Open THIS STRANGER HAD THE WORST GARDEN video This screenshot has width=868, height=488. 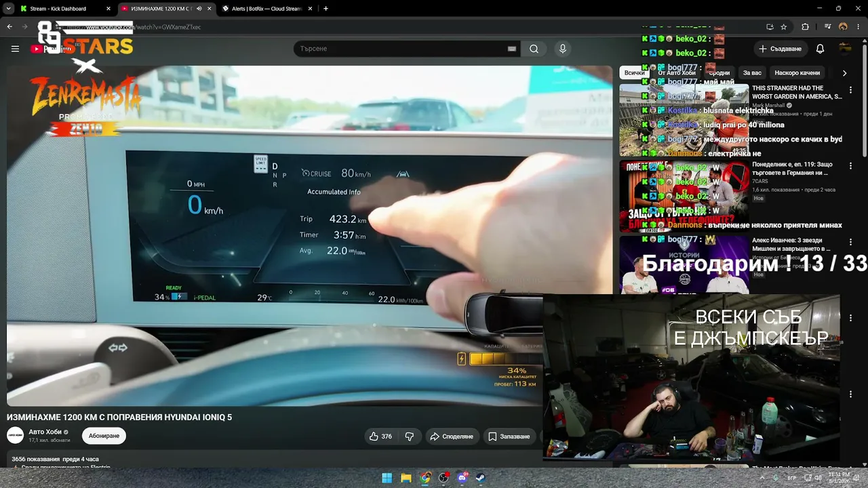point(797,92)
